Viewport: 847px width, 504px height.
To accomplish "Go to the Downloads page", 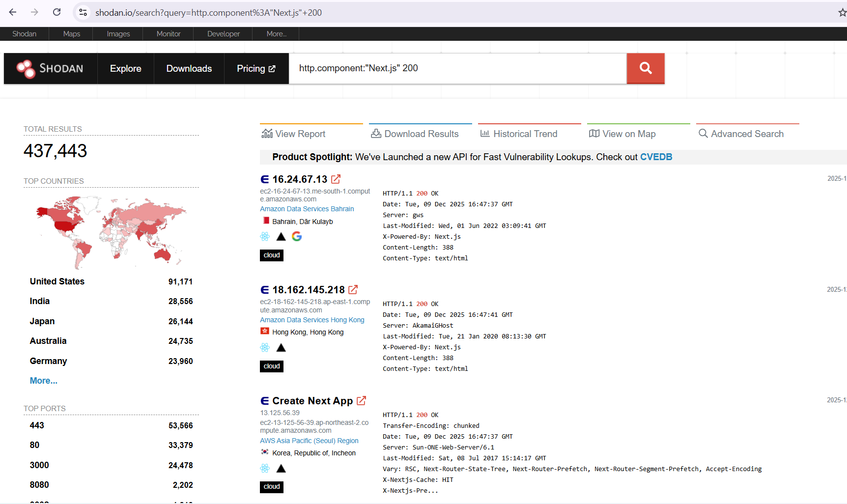I will pyautogui.click(x=189, y=69).
